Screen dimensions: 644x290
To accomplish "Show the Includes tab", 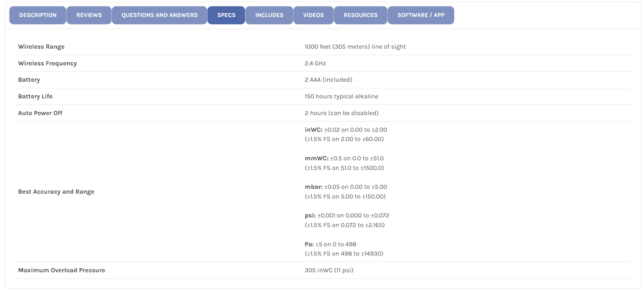I will (x=269, y=15).
